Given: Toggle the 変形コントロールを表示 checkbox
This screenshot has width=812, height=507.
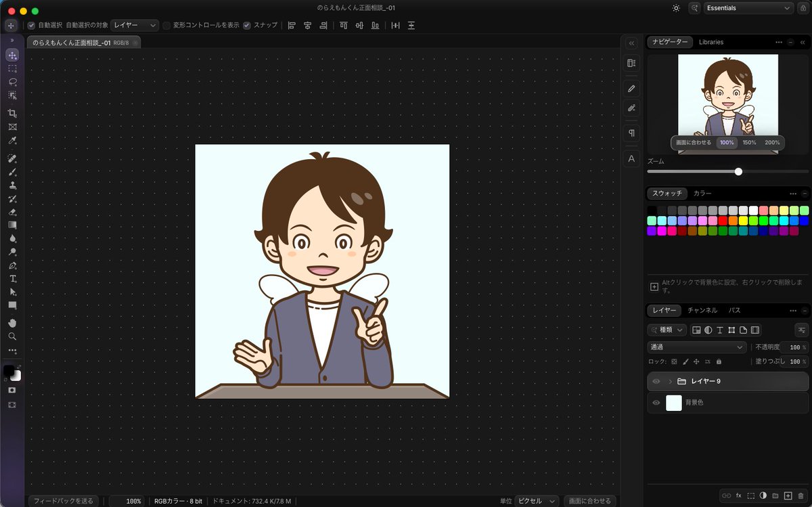Looking at the screenshot, I should [166, 25].
